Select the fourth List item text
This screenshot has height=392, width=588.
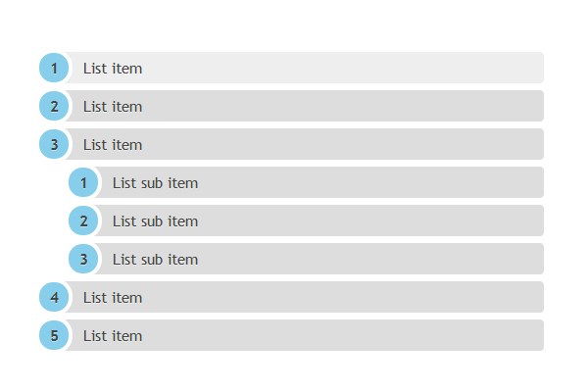click(113, 298)
